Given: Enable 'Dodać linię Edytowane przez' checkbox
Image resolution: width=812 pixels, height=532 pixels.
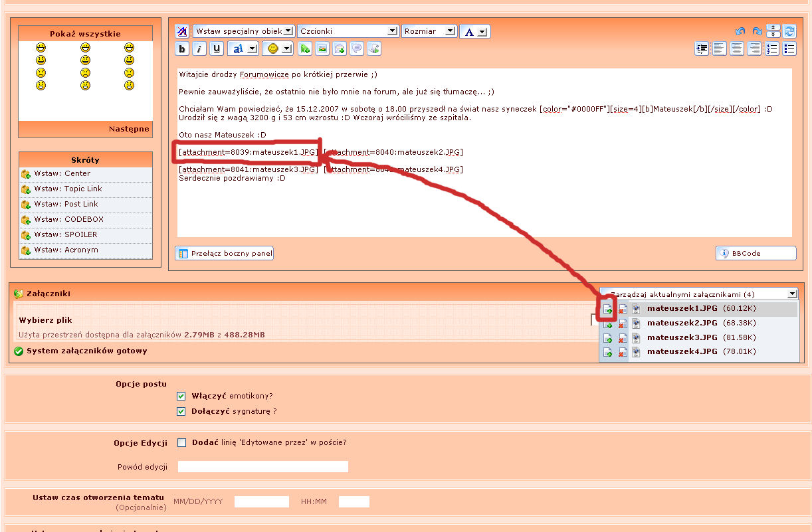Looking at the screenshot, I should [181, 442].
